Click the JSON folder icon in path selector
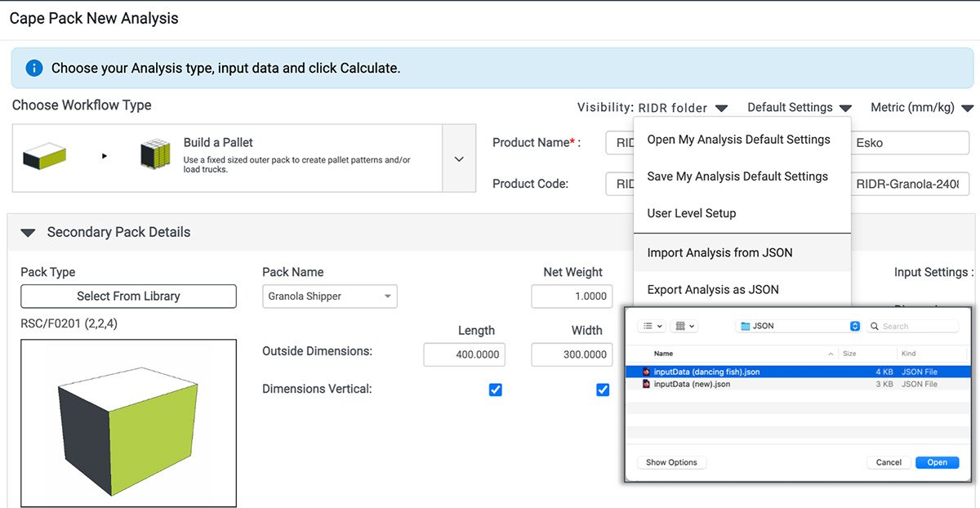 click(x=745, y=326)
